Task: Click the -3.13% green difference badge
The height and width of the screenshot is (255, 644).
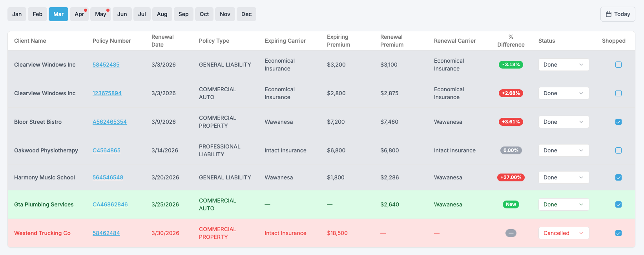Action: pos(511,65)
